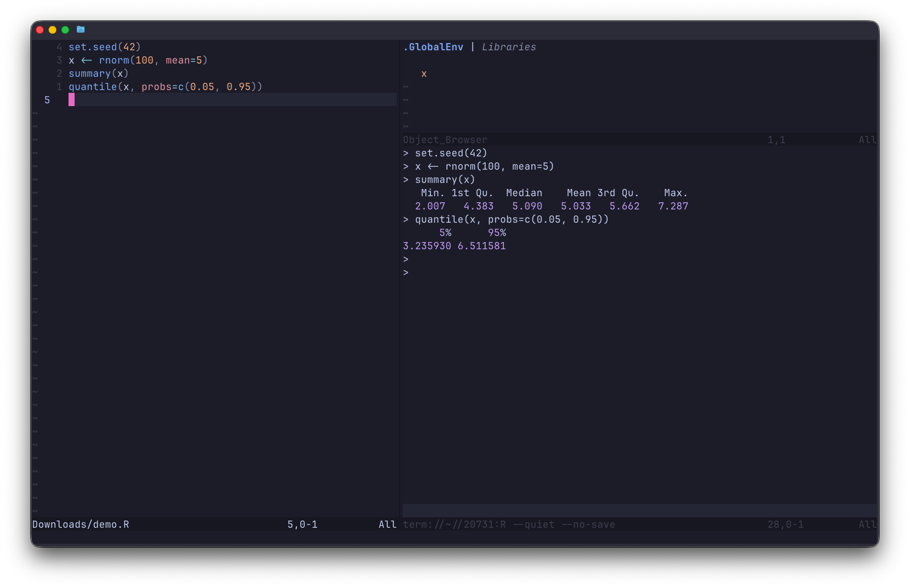910x588 pixels.
Task: Click the 1,1 position in Object_Browser status
Action: (776, 140)
